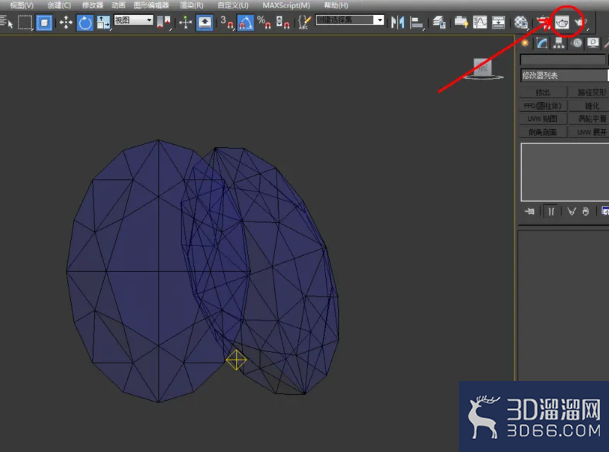The image size is (609, 452).
Task: Switch to the Modify command panel tab
Action: [542, 43]
